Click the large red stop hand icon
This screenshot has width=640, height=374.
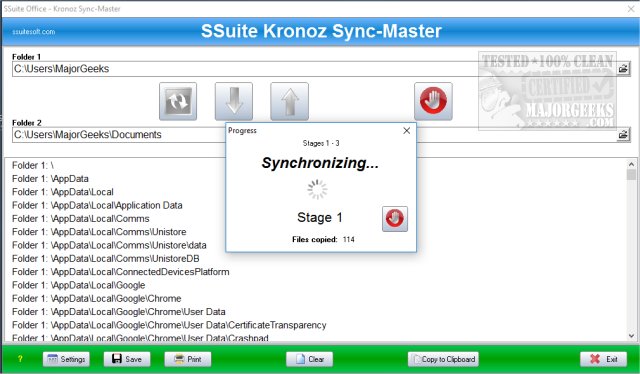pyautogui.click(x=433, y=101)
